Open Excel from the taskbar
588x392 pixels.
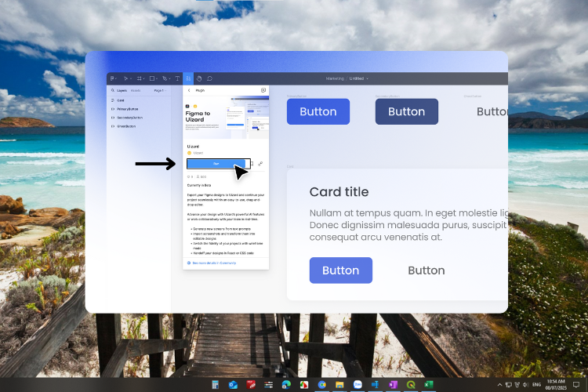point(429,384)
